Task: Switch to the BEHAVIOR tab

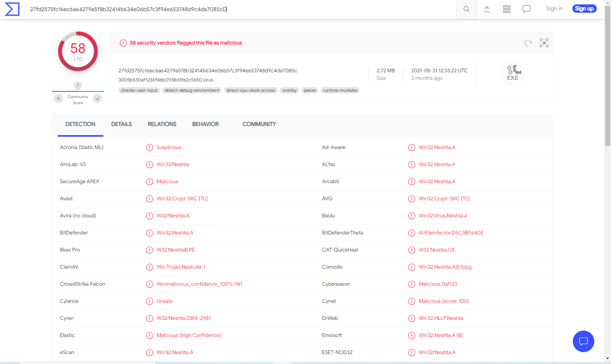Action: tap(205, 124)
